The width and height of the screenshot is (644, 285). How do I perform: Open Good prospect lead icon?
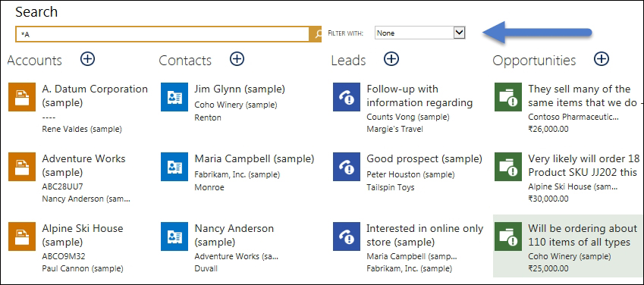click(x=346, y=167)
